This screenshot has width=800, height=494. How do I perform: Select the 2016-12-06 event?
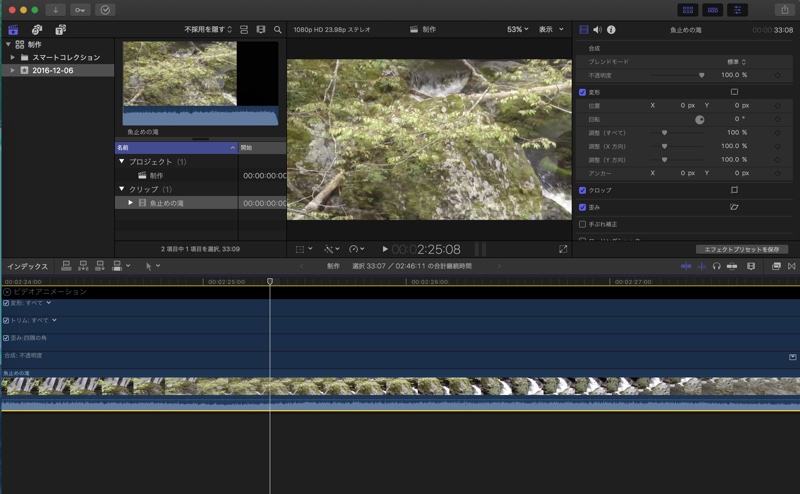[x=52, y=70]
